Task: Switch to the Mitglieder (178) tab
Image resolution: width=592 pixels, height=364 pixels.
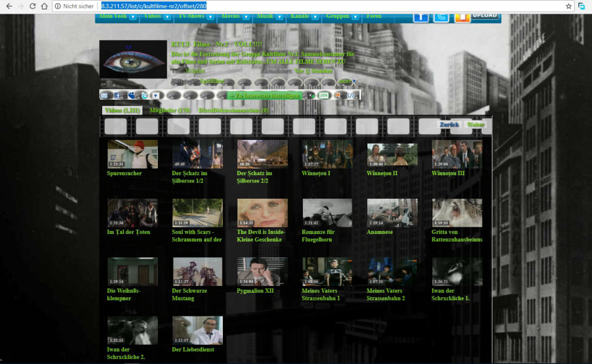Action: tap(170, 111)
